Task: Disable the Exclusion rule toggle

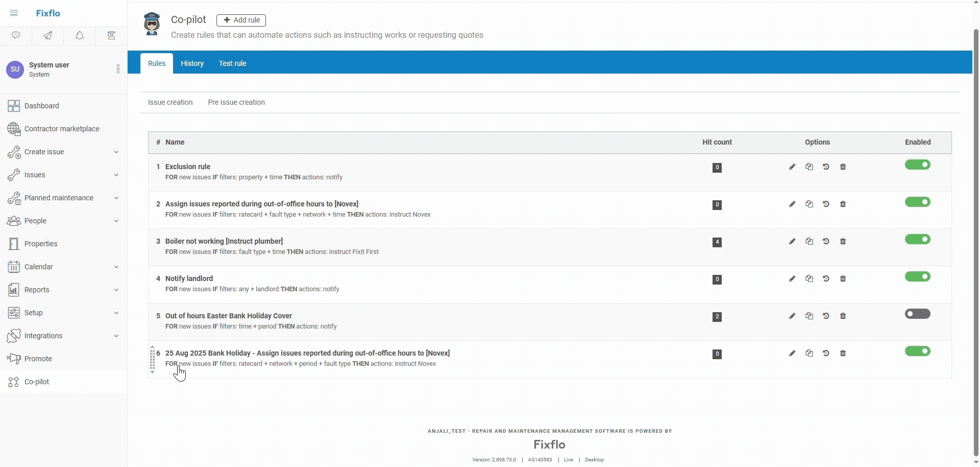Action: [918, 165]
